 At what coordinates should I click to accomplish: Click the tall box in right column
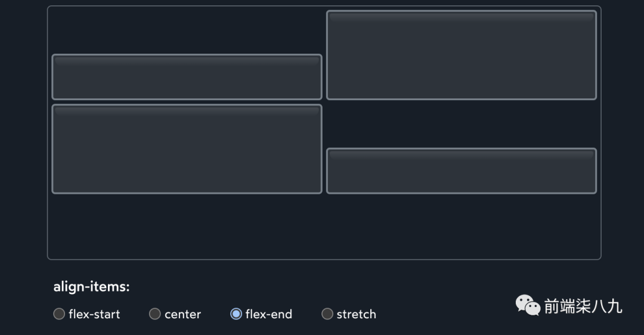461,55
